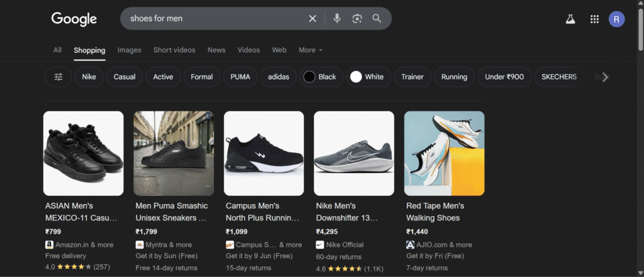Click the 'Nike Official' seller name
This screenshot has height=277, width=644.
(345, 245)
